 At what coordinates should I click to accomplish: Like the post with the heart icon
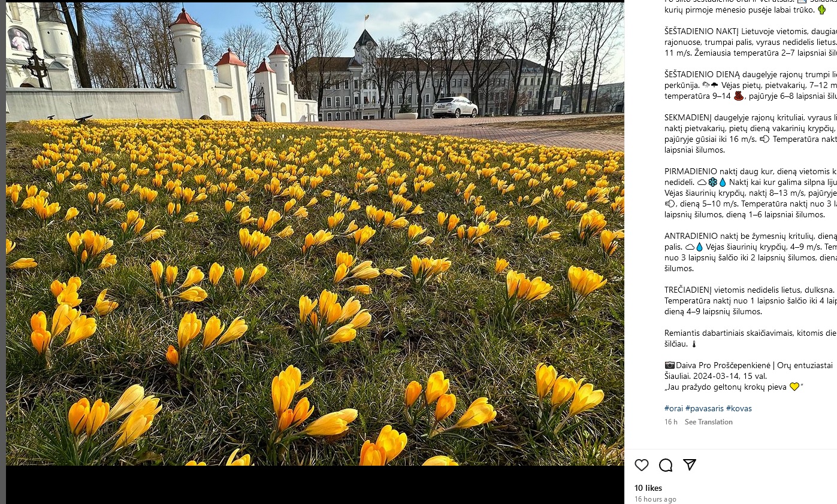[x=641, y=465]
